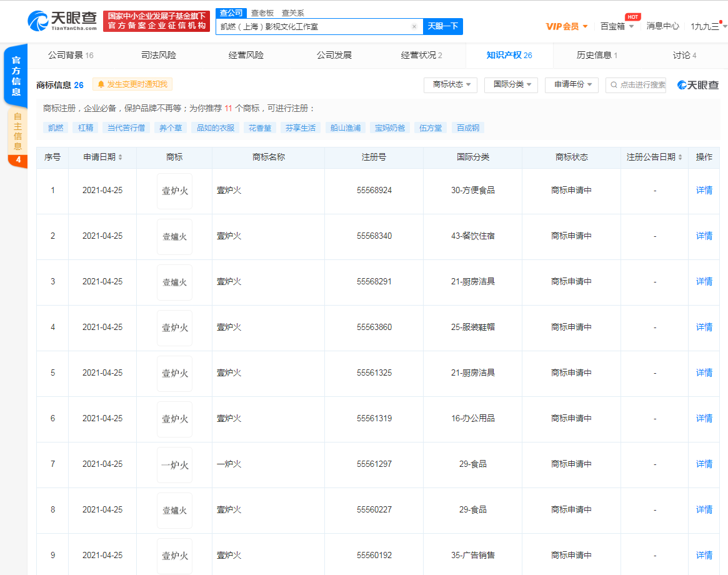The image size is (728, 575).
Task: Open trademark image thumbnail in row 1
Action: pos(174,191)
